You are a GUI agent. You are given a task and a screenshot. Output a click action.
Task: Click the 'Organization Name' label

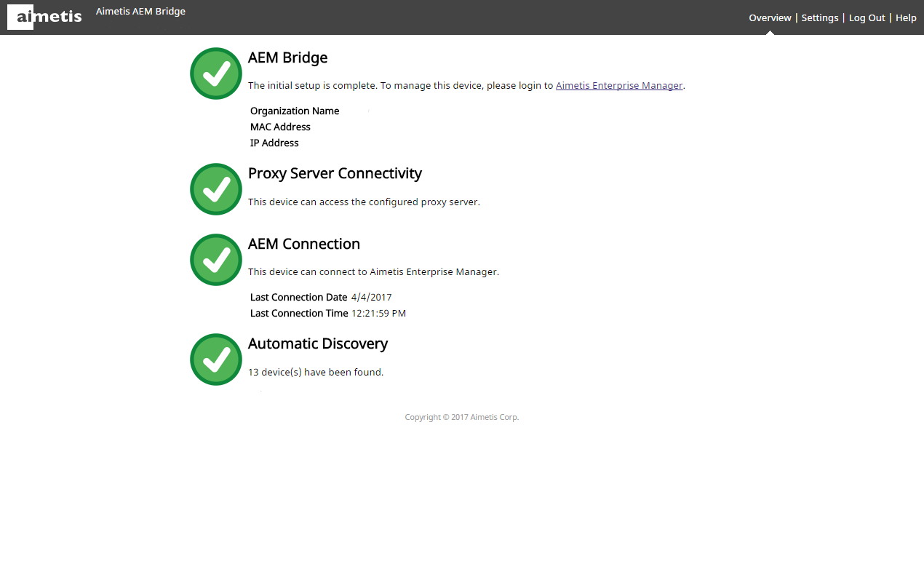click(x=295, y=111)
